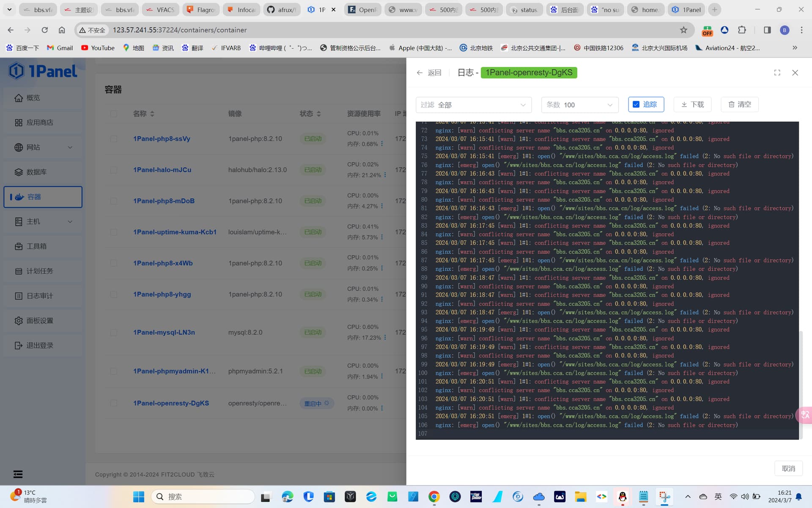Open 应用商店 app store in sidebar
Image resolution: width=812 pixels, height=508 pixels.
[43, 122]
